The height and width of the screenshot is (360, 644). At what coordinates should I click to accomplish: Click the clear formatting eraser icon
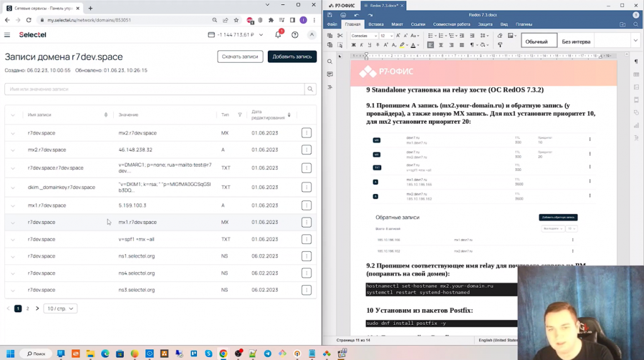pyautogui.click(x=500, y=36)
